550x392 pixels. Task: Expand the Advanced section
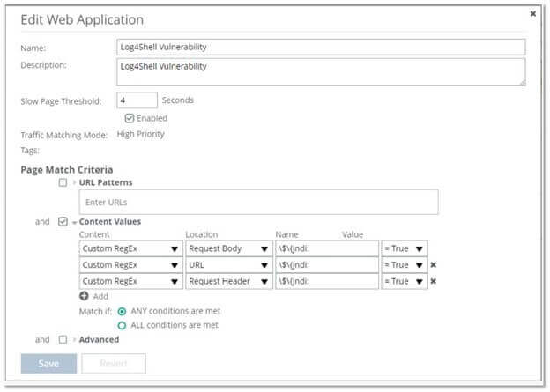pyautogui.click(x=74, y=339)
